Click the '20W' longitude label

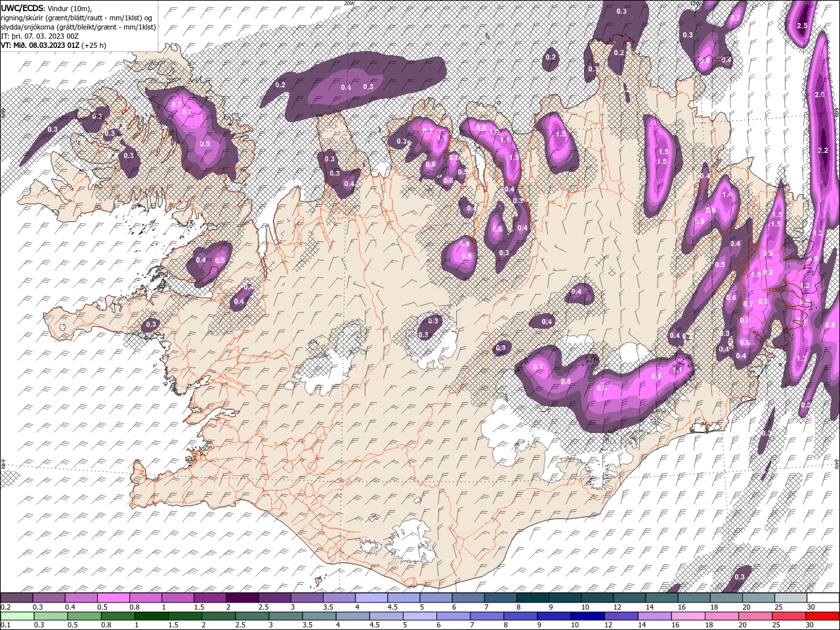pyautogui.click(x=349, y=3)
